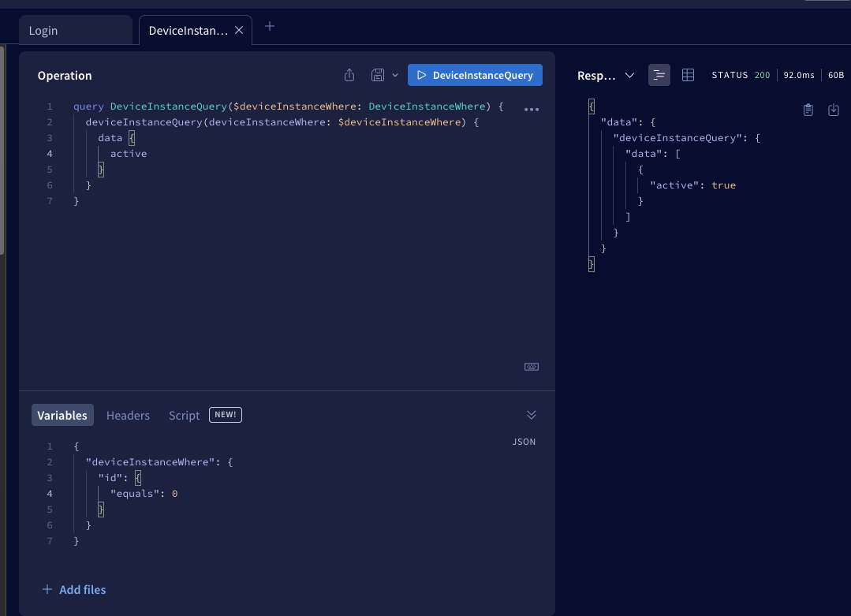Run the DeviceInstanceQuery operation
This screenshot has width=851, height=616.
475,75
